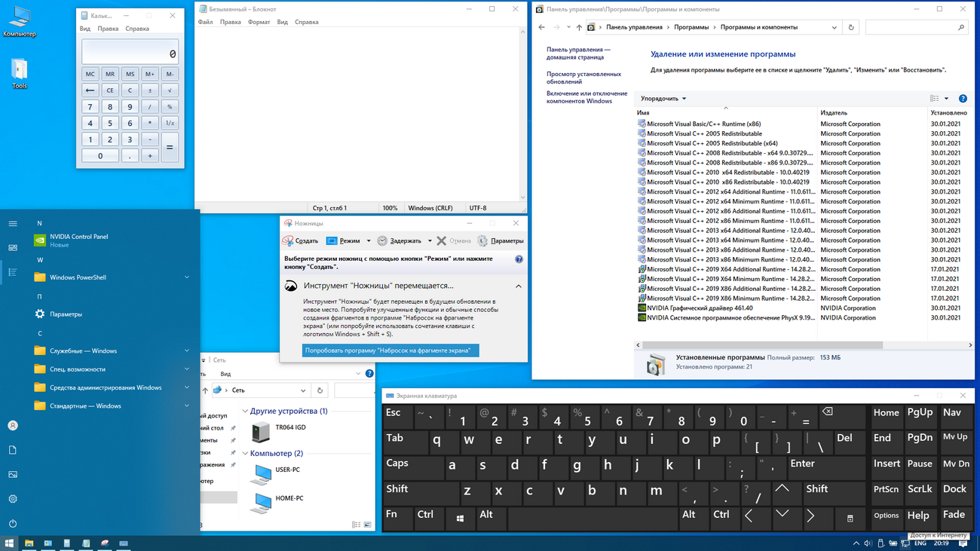980x551 pixels.
Task: Click the Options key on on-screen keyboard
Action: [887, 517]
